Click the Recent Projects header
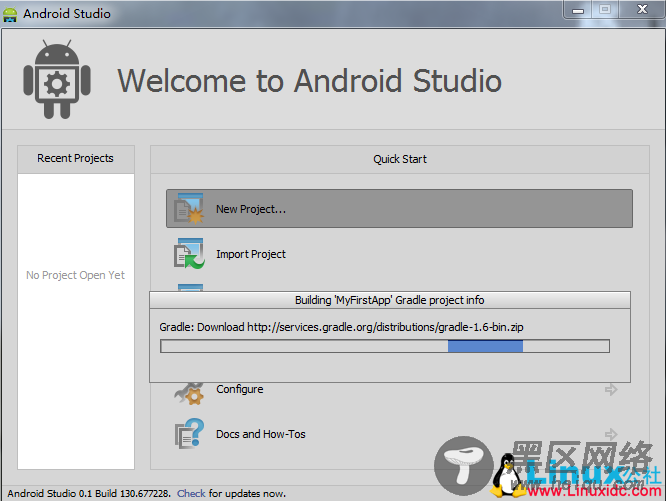Viewport: 666px width, 501px height. pos(76,158)
